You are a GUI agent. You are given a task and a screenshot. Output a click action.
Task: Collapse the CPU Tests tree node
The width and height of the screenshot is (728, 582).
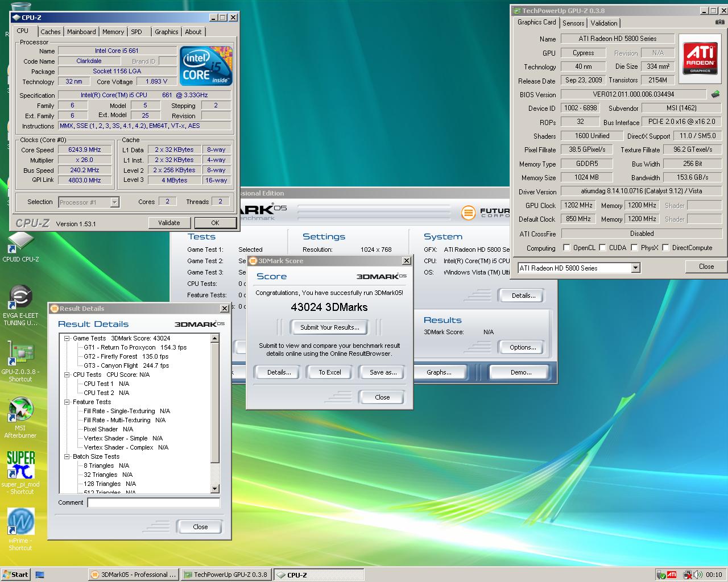pyautogui.click(x=67, y=375)
